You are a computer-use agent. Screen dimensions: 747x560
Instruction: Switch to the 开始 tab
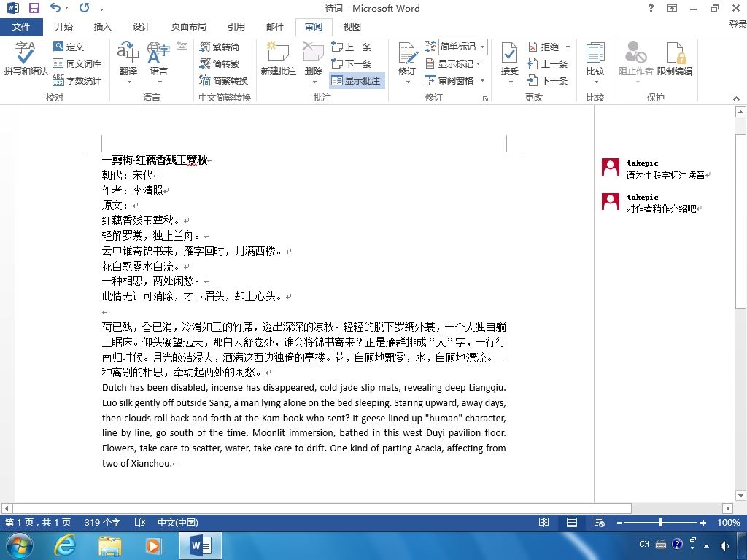(x=64, y=27)
